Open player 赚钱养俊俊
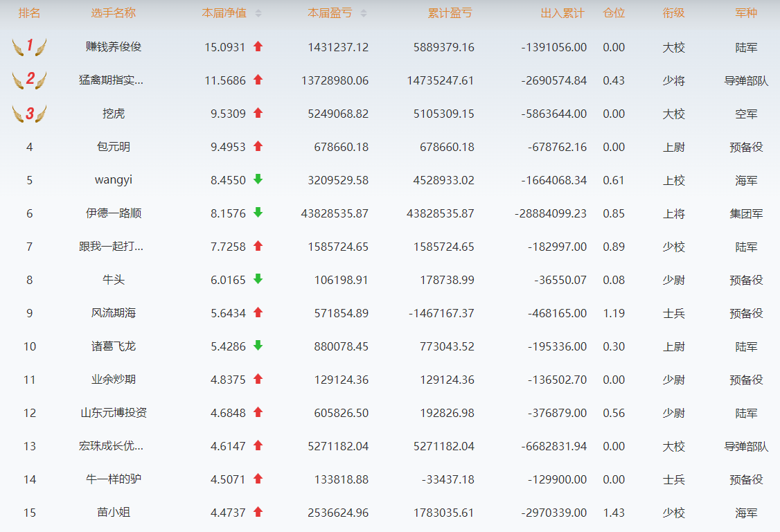Image resolution: width=780 pixels, height=532 pixels. coord(114,47)
